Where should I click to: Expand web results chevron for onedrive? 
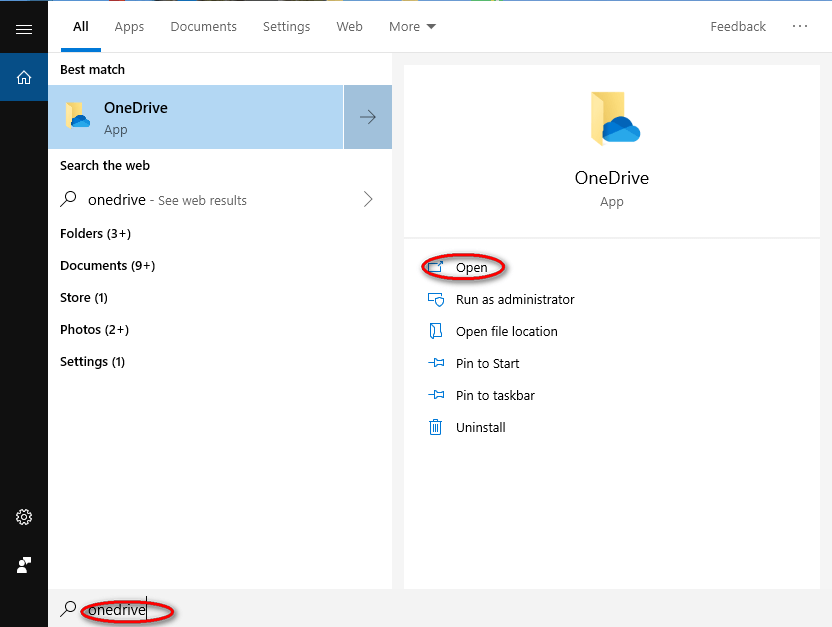point(368,199)
